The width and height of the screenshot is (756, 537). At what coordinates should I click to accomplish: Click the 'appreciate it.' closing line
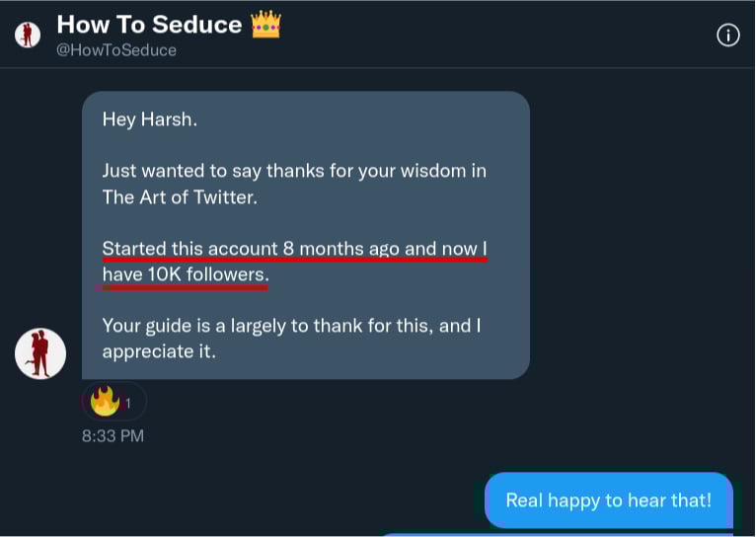[159, 350]
